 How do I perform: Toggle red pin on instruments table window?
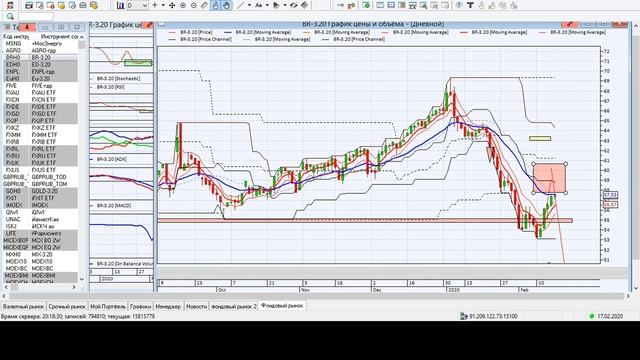tap(27, 27)
